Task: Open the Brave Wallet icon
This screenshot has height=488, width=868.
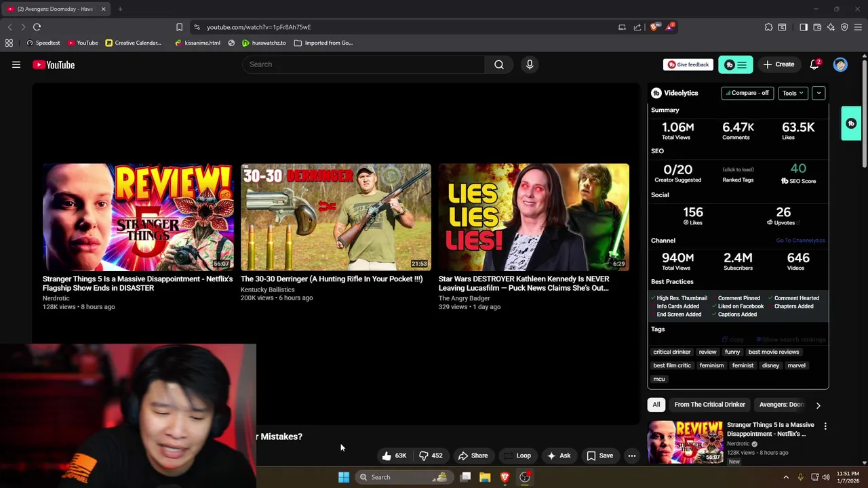Action: tap(817, 27)
